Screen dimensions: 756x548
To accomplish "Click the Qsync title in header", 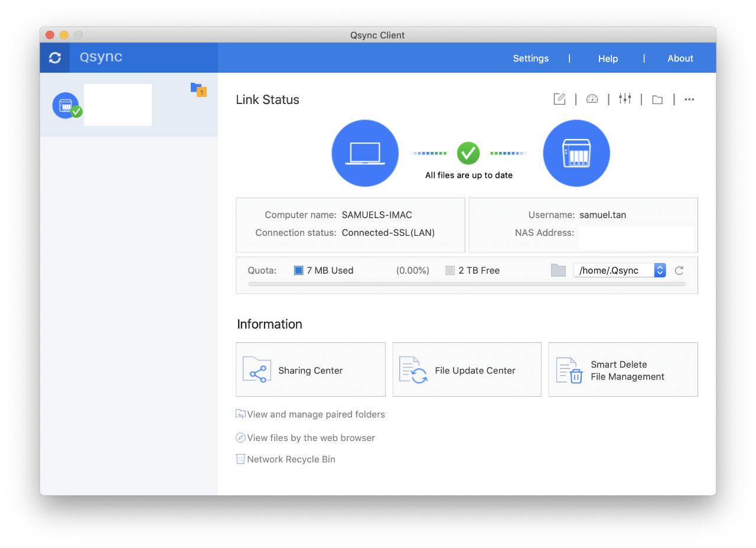I will coord(101,57).
